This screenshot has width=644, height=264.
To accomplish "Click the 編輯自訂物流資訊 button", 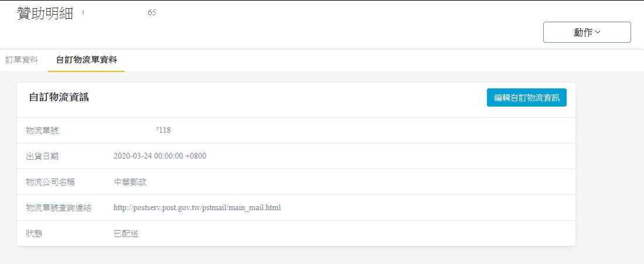I will 527,97.
